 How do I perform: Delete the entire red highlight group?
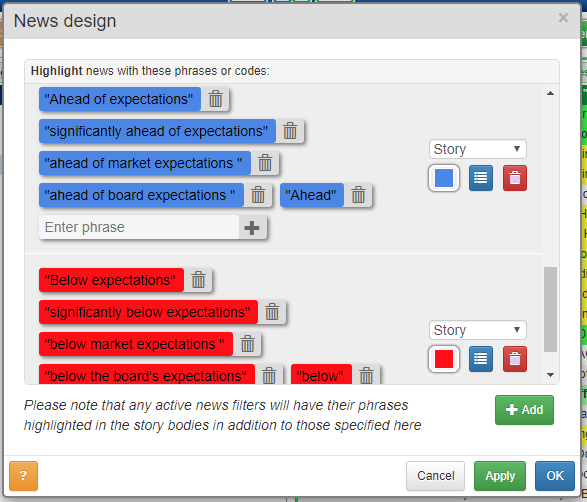(515, 359)
